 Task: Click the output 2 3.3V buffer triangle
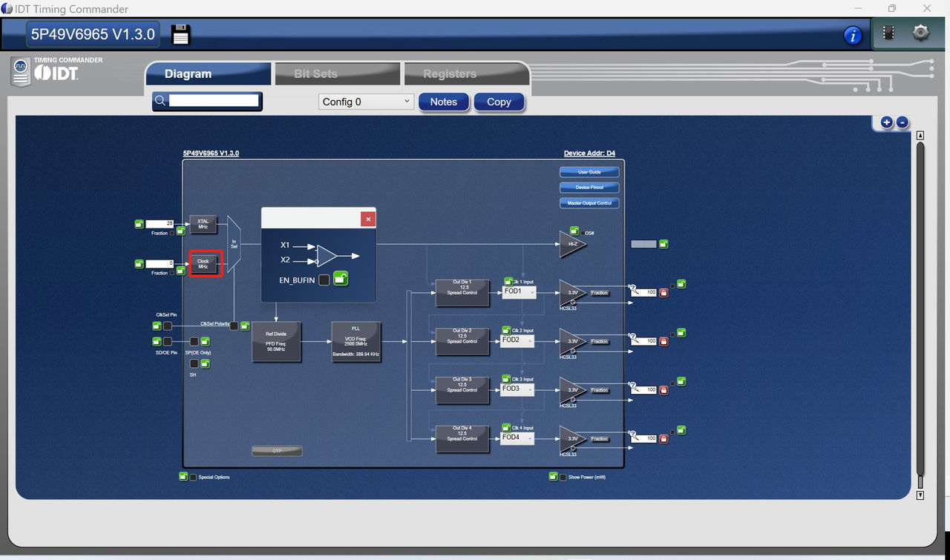point(571,341)
